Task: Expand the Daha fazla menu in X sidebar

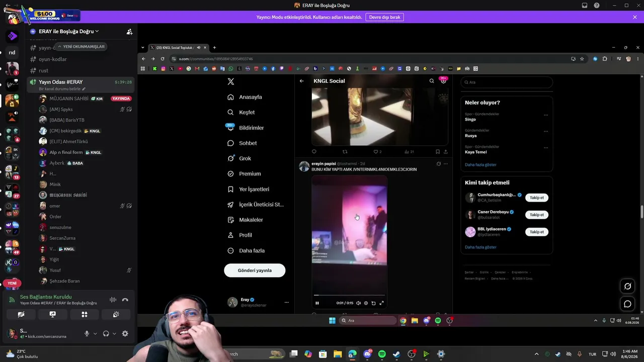Action: tap(246, 250)
